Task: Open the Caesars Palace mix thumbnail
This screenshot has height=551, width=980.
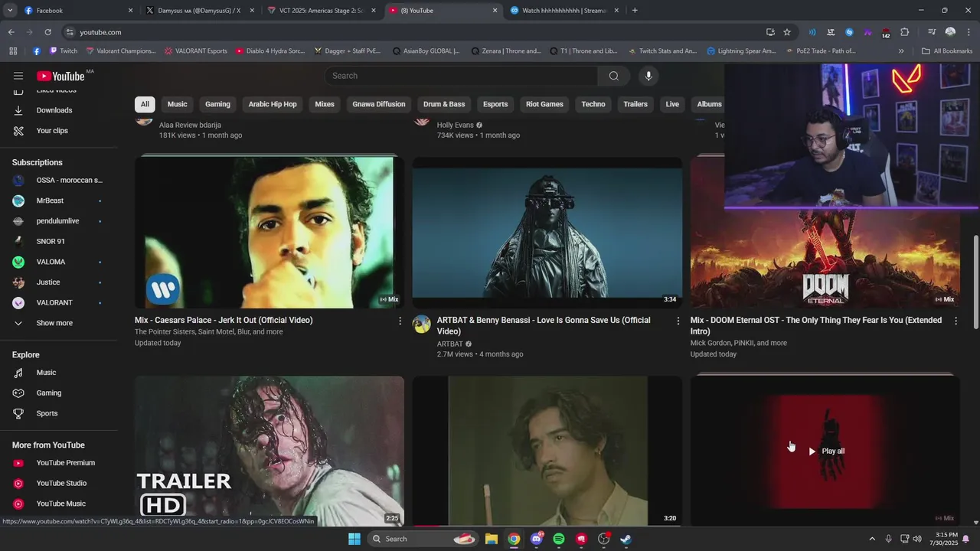Action: (269, 233)
